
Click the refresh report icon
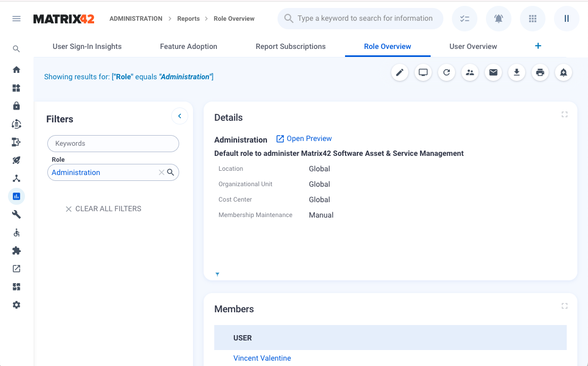coord(447,72)
